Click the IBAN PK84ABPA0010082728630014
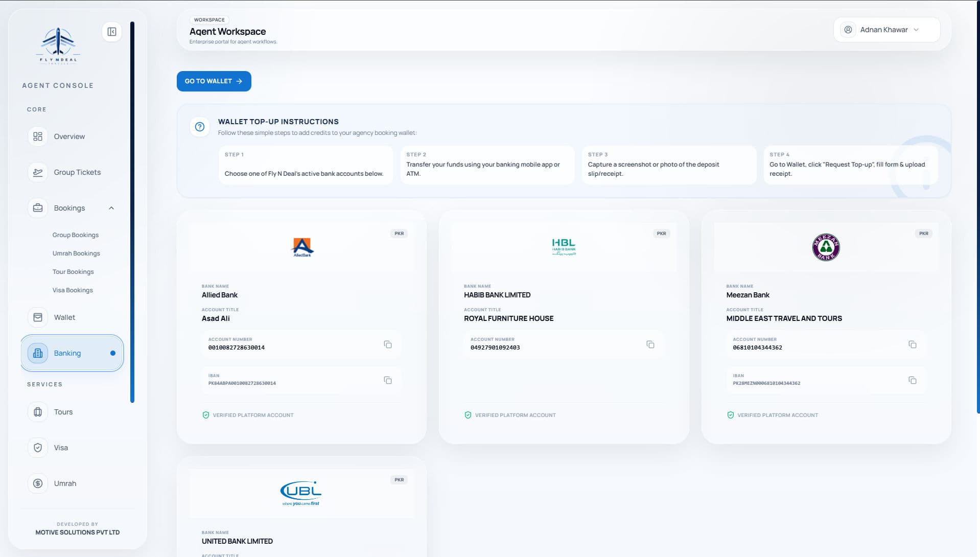The height and width of the screenshot is (557, 980). [242, 383]
